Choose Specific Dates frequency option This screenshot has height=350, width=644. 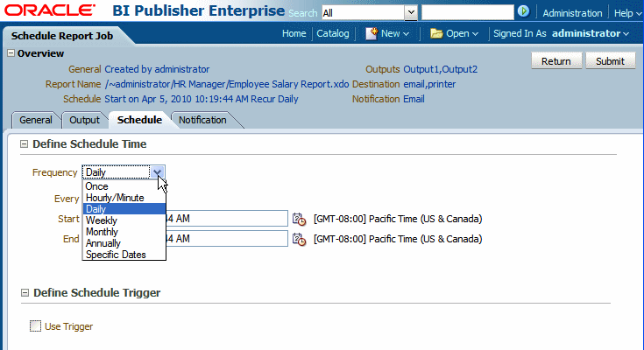124,255
